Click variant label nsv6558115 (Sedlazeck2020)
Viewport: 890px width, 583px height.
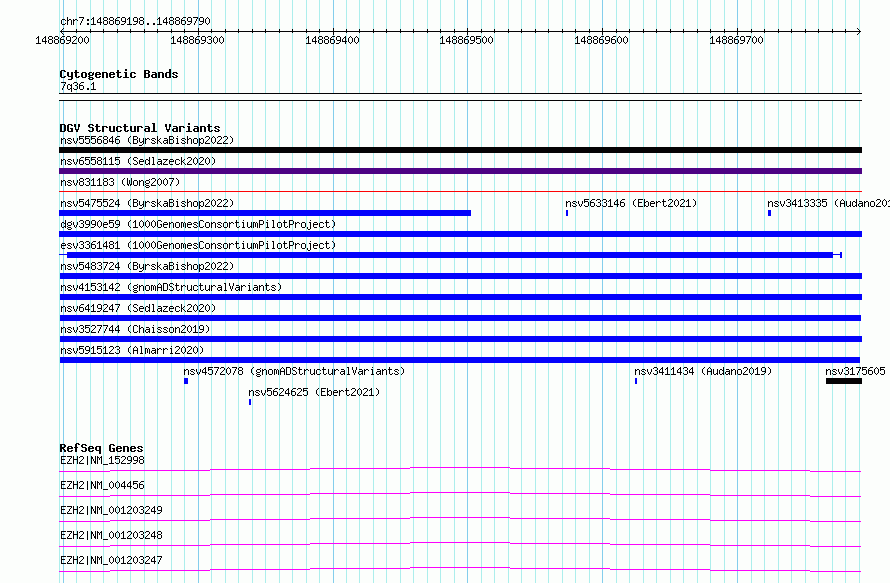pyautogui.click(x=138, y=161)
